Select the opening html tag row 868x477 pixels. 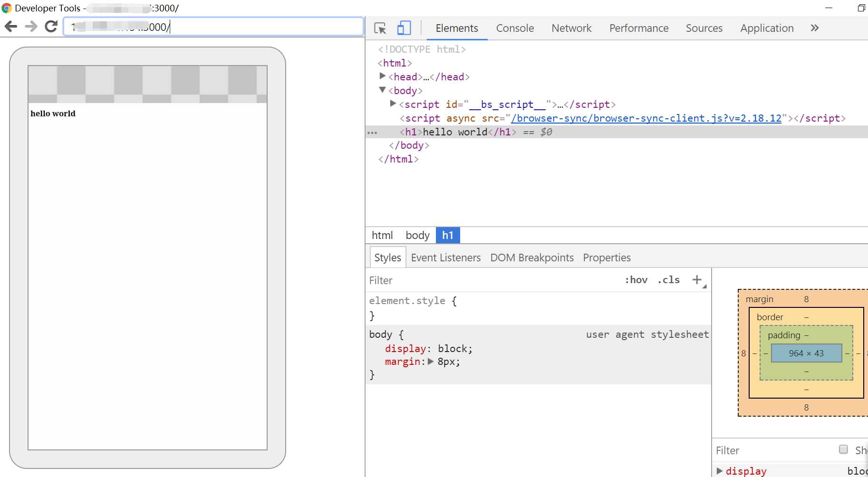[x=395, y=63]
